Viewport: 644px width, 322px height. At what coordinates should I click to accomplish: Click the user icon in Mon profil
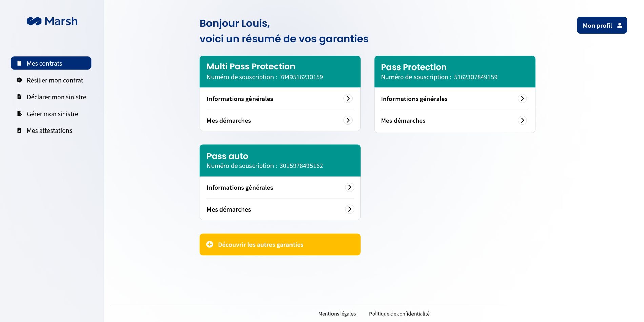(x=620, y=25)
